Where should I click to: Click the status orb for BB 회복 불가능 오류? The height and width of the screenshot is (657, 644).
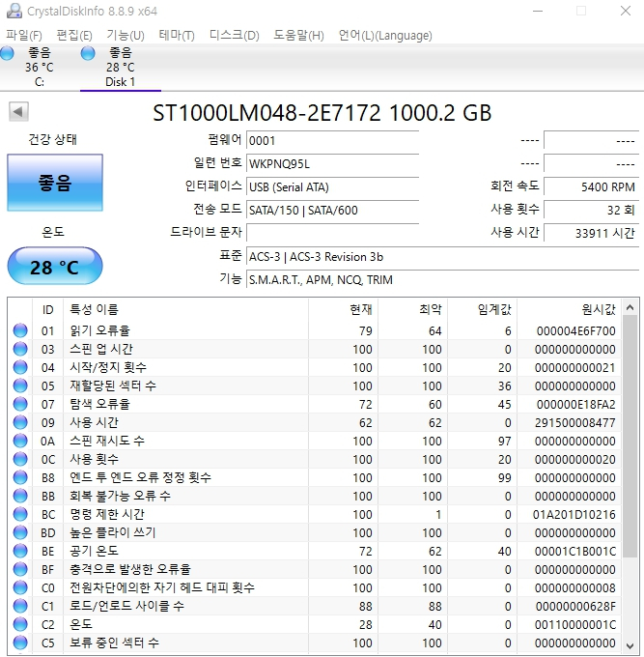[20, 496]
